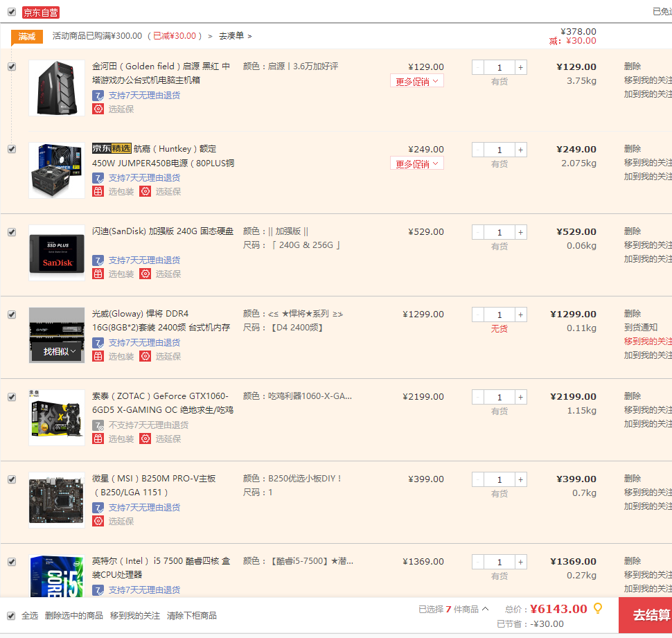Uncheck the Huntkey power supply checkbox
672x638 pixels.
tap(12, 149)
